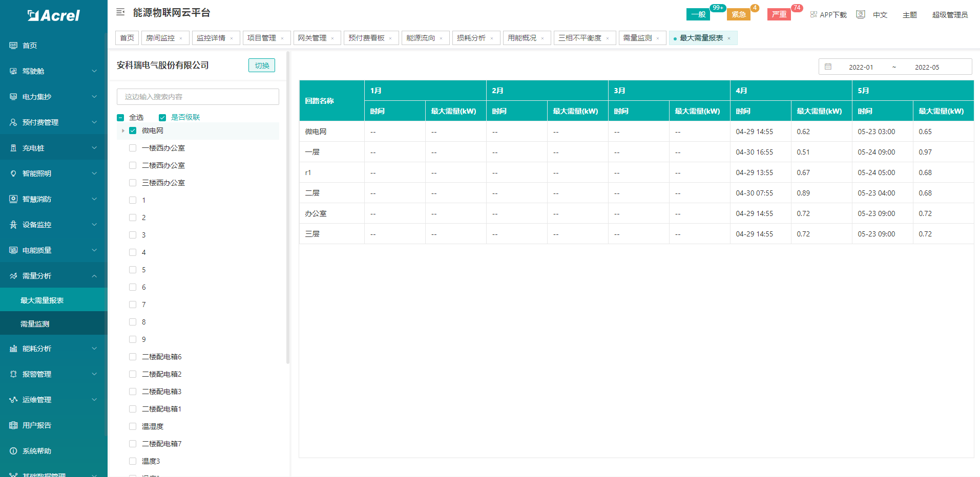980x477 pixels.
Task: Open the 紧急 alerts button
Action: tap(739, 14)
